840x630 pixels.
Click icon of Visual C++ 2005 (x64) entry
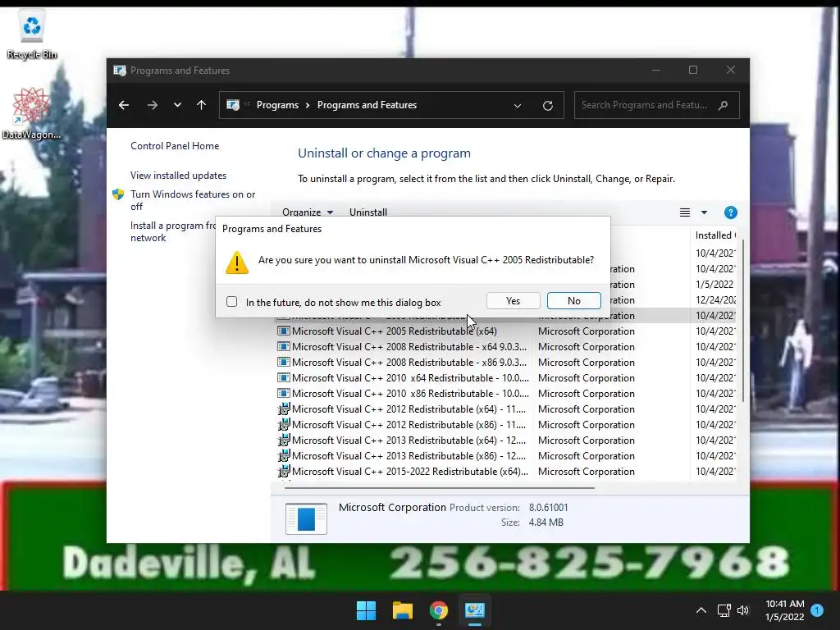(x=283, y=331)
